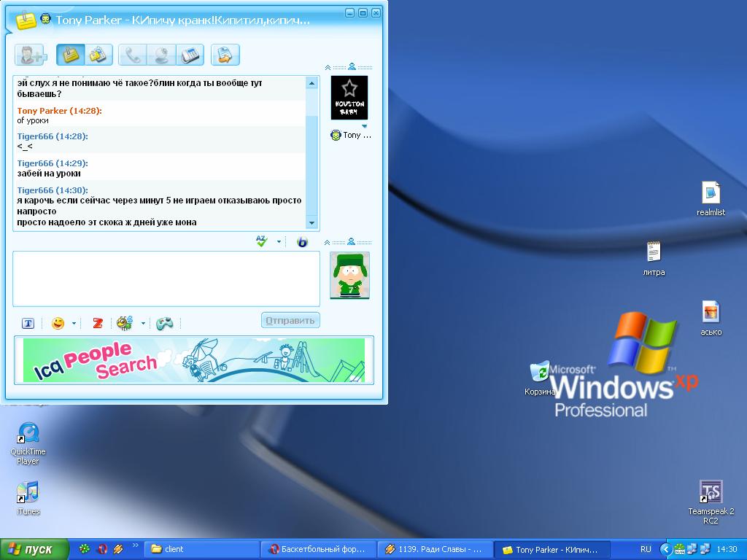The width and height of the screenshot is (747, 560).
Task: Open the аська desktop file
Action: point(711,318)
